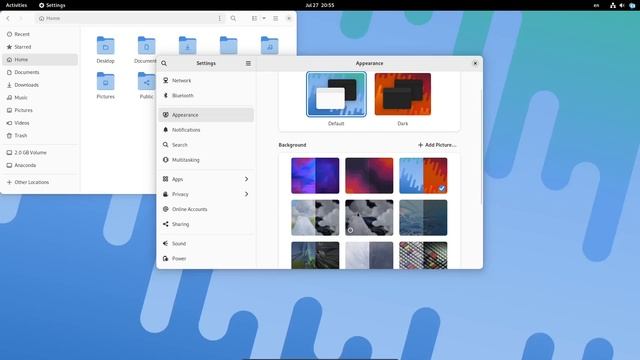640x360 pixels.
Task: Open Sharing settings
Action: click(206, 224)
